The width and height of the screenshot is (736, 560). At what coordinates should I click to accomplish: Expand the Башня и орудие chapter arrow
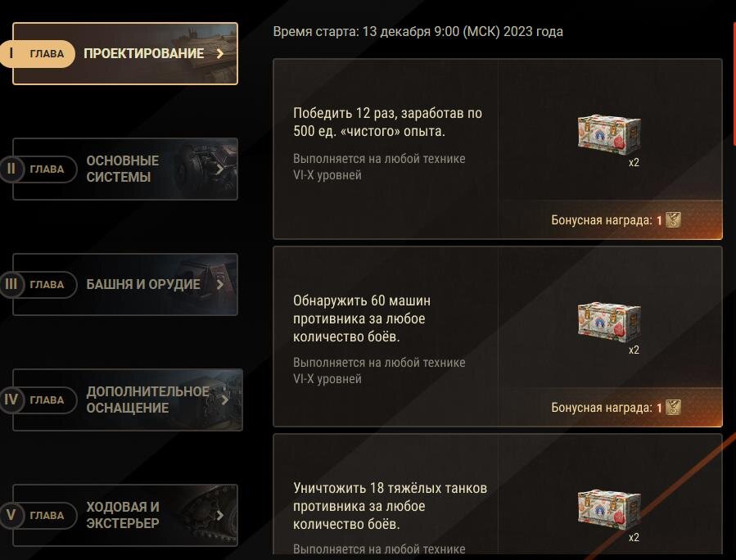[219, 284]
